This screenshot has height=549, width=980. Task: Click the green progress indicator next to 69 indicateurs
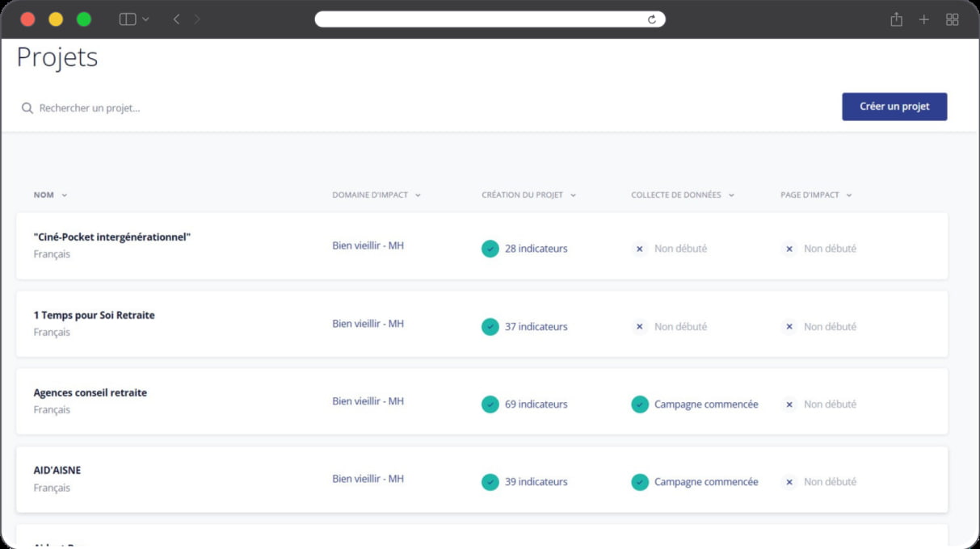tap(490, 404)
